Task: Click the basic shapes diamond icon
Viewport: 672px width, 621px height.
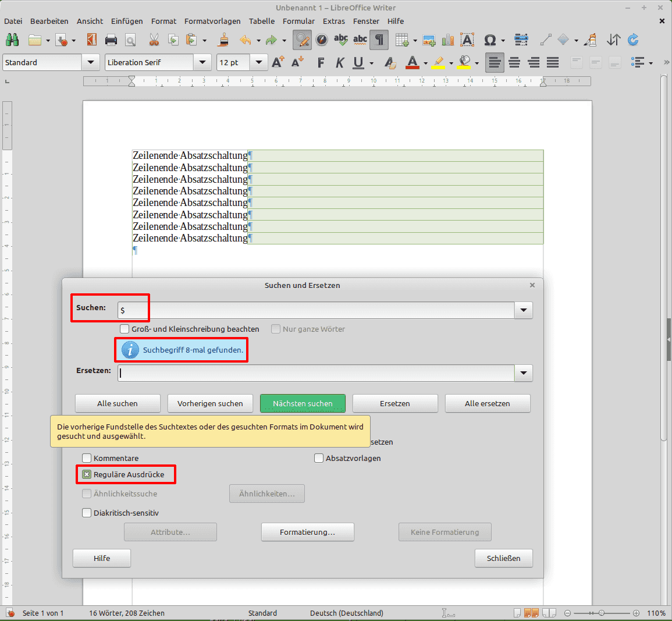Action: [563, 40]
